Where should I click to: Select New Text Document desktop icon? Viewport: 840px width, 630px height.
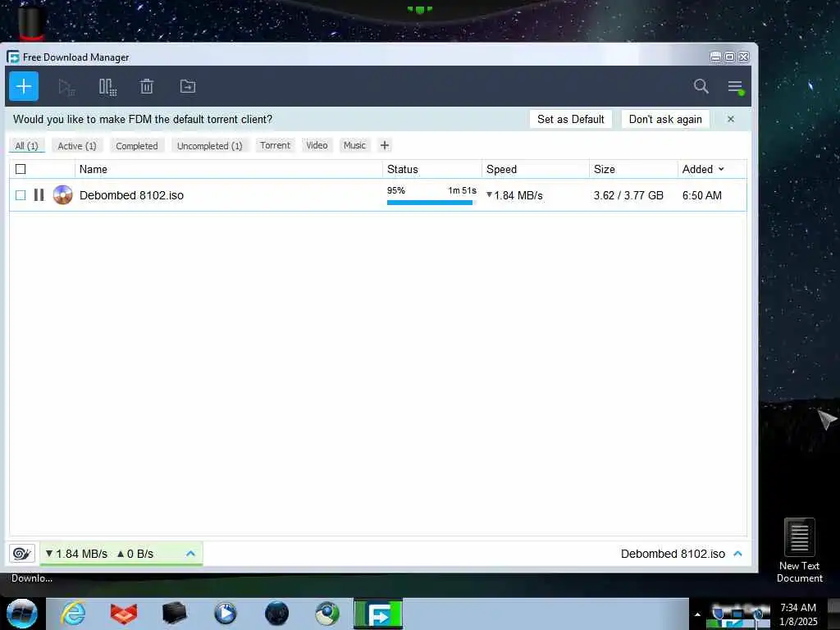[799, 550]
